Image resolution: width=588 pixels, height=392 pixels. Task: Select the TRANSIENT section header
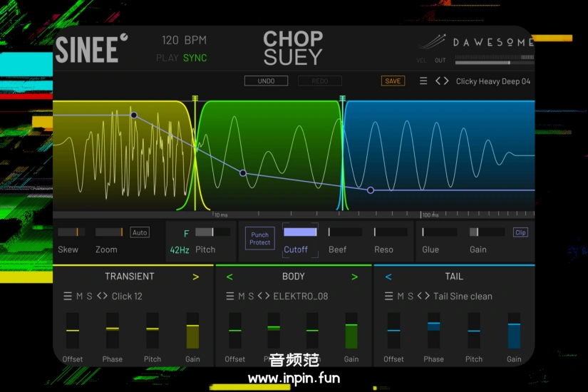pos(130,277)
